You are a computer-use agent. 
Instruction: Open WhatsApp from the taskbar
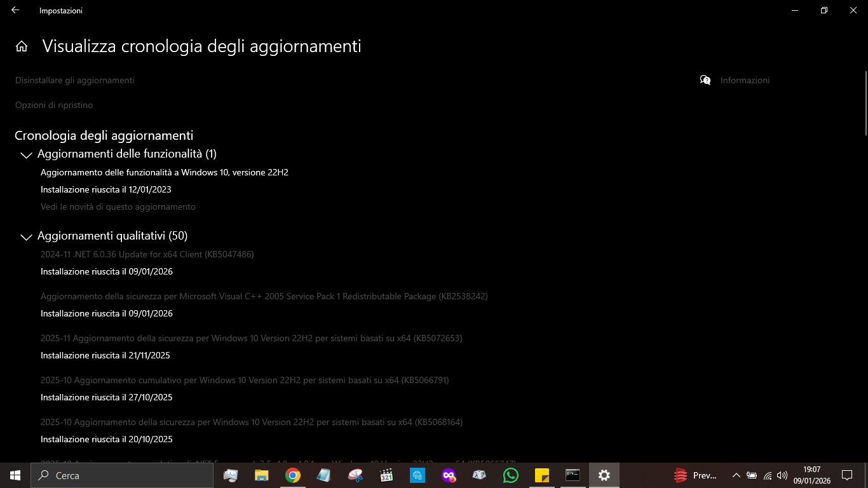point(511,475)
